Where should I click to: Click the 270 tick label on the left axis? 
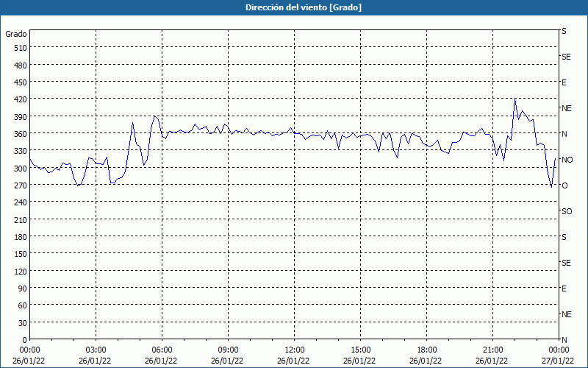pos(21,185)
